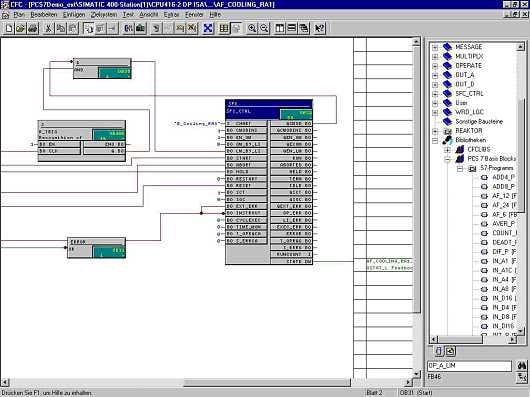The width and height of the screenshot is (530, 397).
Task: Expand the WRD_LGC block family
Action: pyautogui.click(x=435, y=113)
